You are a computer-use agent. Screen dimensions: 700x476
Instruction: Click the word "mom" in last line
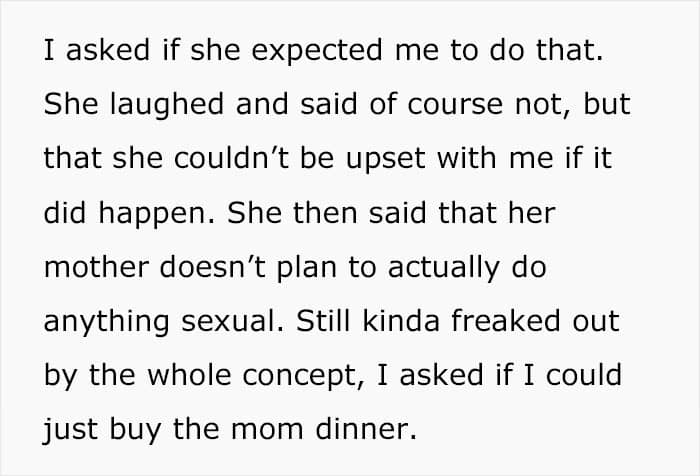[267, 430]
